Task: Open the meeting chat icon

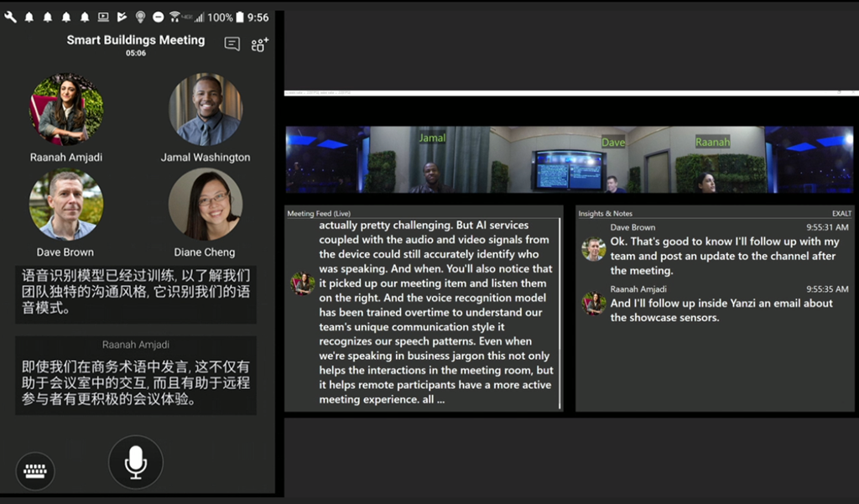Action: (x=232, y=44)
